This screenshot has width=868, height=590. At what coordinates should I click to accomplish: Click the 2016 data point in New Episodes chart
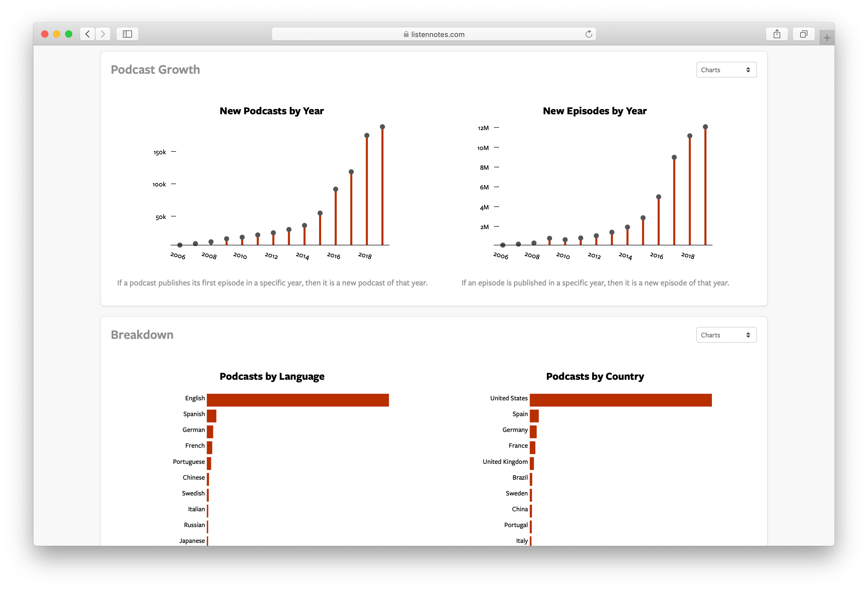point(658,197)
